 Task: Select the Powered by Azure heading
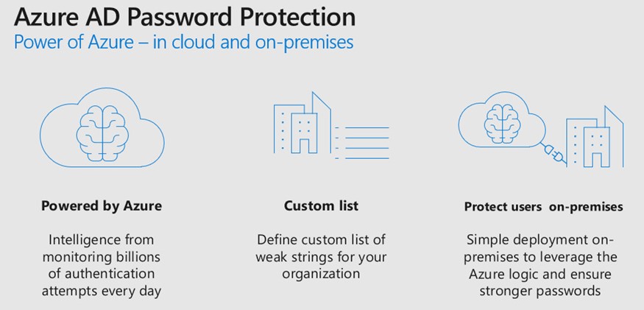(102, 205)
